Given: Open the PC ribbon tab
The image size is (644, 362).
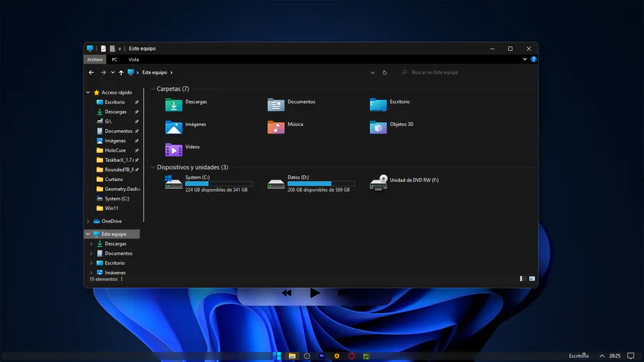Looking at the screenshot, I should pos(114,59).
